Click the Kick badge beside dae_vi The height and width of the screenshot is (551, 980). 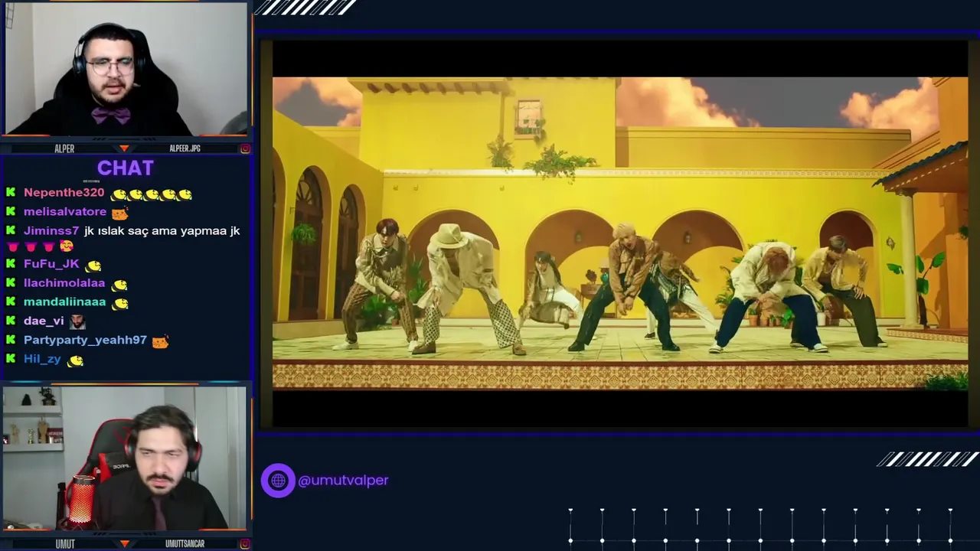click(x=11, y=321)
